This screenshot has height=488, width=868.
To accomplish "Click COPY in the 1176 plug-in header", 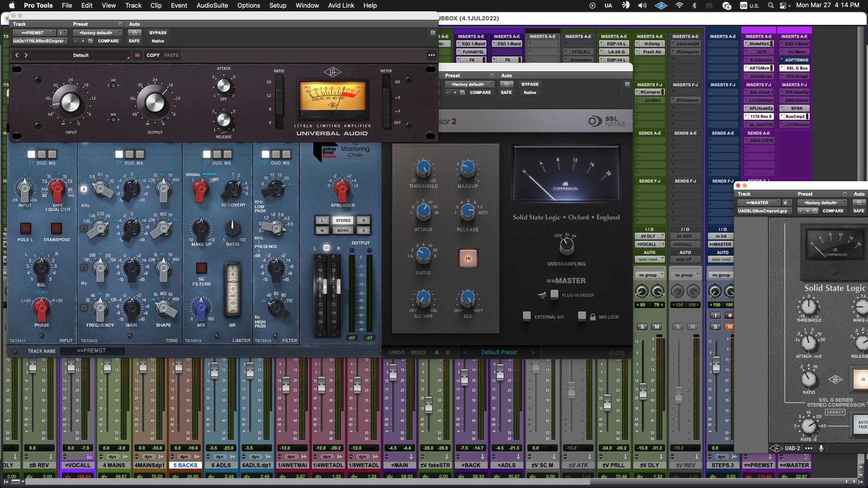I will tap(153, 55).
